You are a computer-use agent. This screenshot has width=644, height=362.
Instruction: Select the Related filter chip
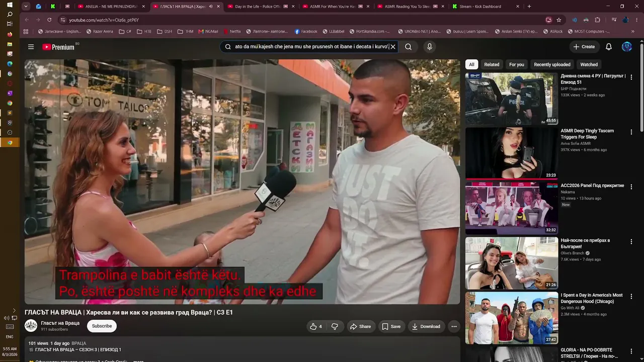[x=492, y=64]
